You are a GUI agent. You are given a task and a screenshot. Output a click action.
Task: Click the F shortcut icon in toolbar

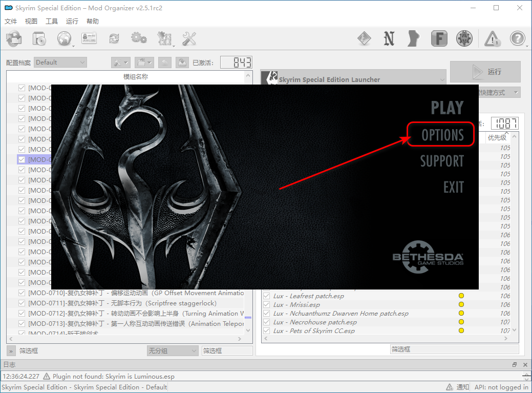point(439,38)
